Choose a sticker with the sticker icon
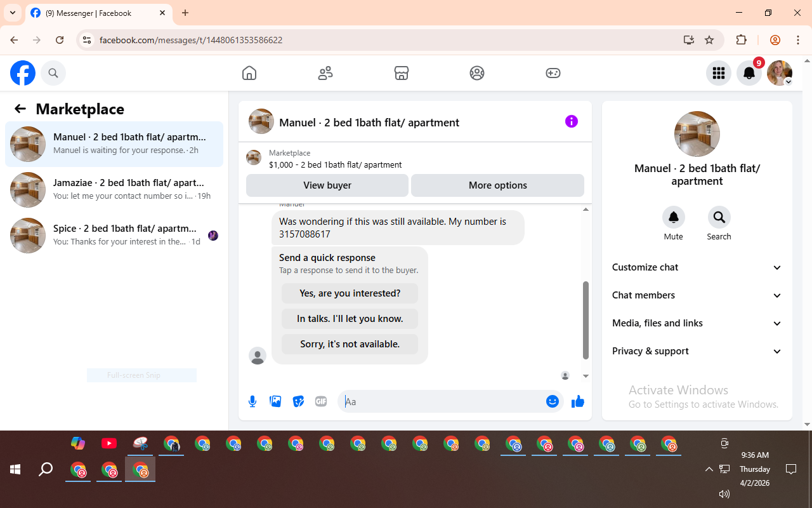Screen dimensions: 812x508 [x=298, y=401]
